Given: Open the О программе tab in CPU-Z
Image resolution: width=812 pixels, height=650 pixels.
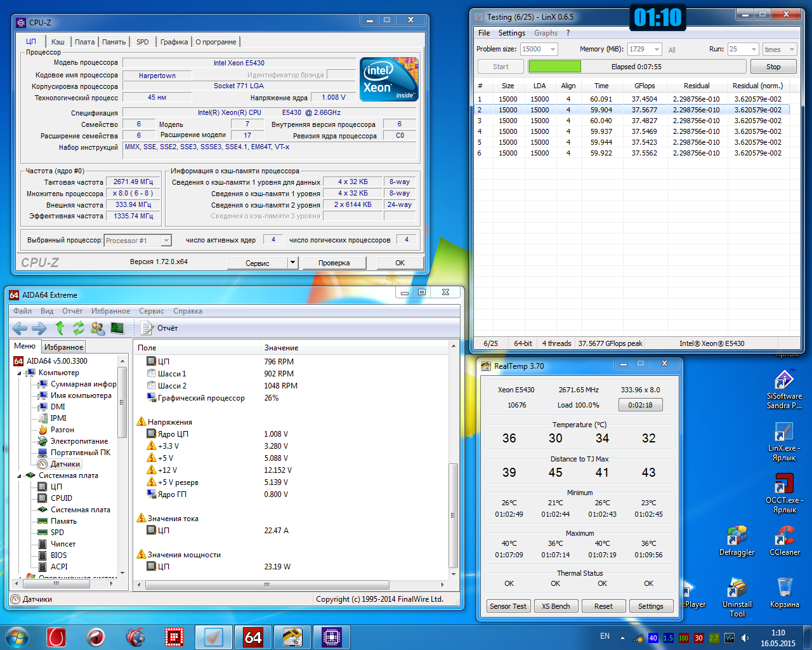Looking at the screenshot, I should click(216, 42).
